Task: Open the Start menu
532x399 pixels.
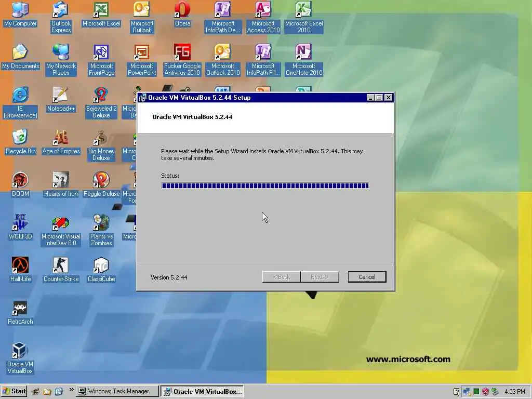Action: click(x=14, y=391)
